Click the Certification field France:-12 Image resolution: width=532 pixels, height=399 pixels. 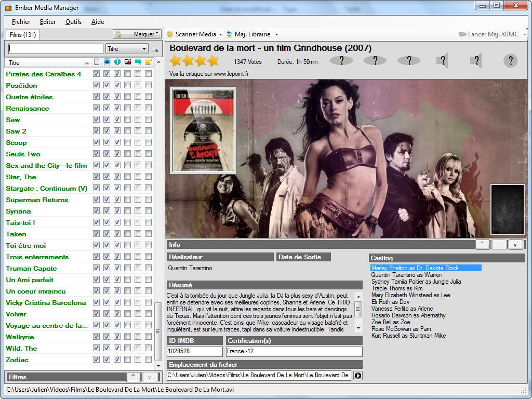coord(294,352)
